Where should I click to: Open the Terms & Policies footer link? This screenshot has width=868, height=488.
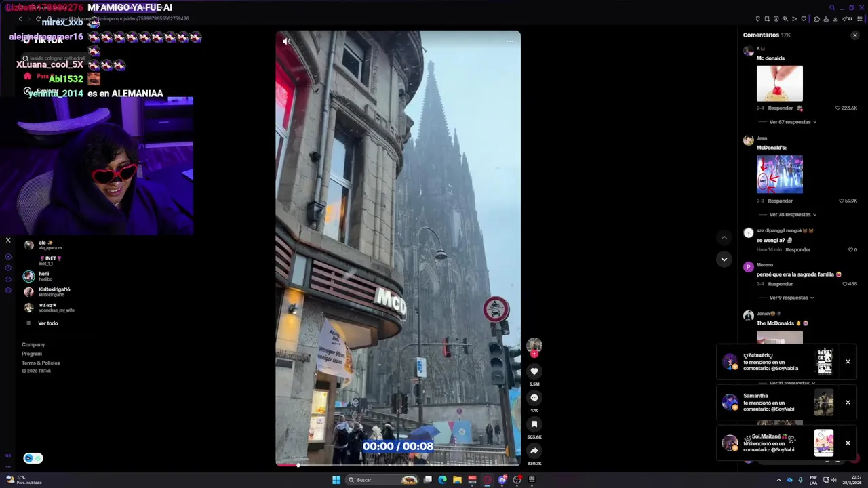41,363
